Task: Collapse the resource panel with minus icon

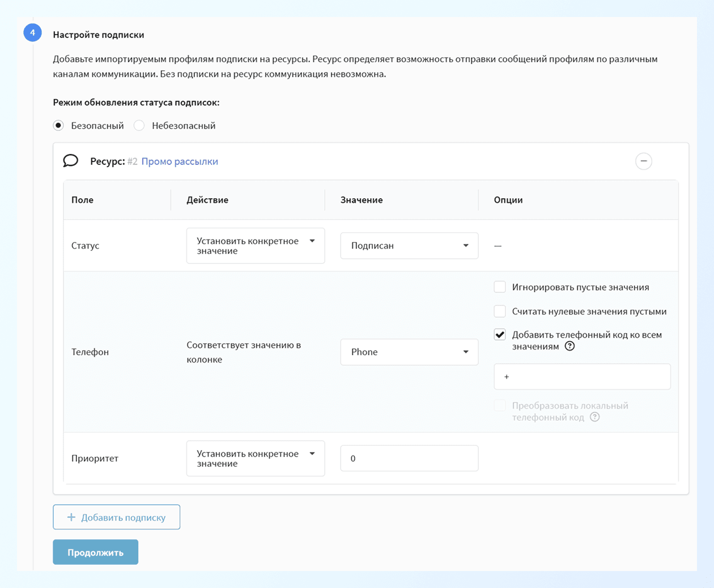Action: click(x=643, y=161)
